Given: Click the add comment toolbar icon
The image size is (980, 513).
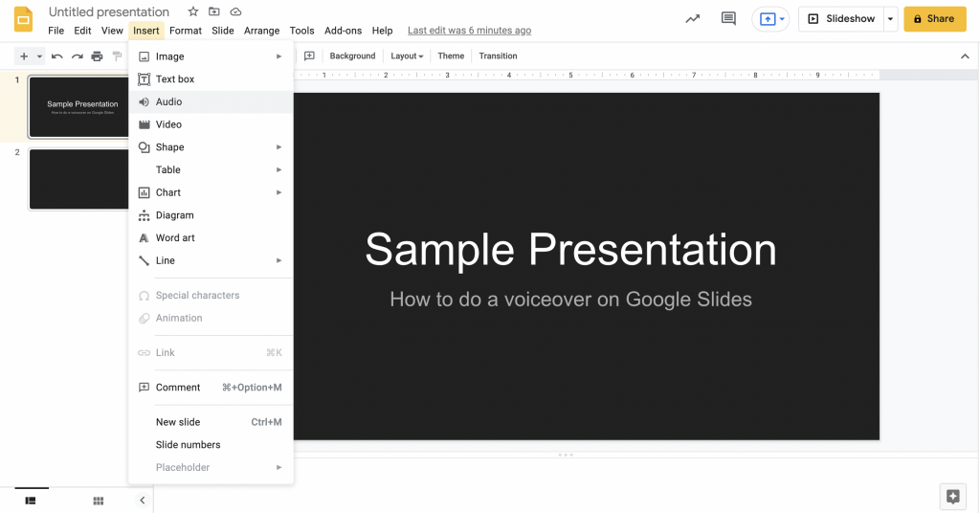Looking at the screenshot, I should tap(309, 56).
